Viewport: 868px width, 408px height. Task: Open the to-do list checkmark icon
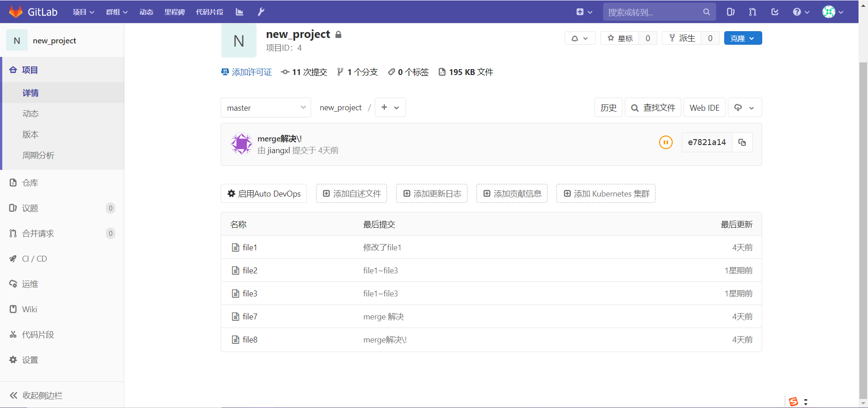pyautogui.click(x=775, y=12)
